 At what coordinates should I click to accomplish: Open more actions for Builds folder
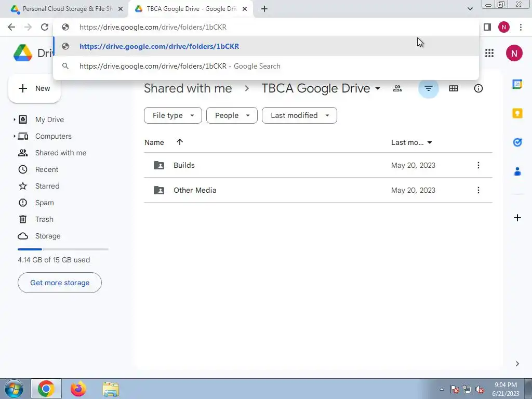tap(478, 165)
